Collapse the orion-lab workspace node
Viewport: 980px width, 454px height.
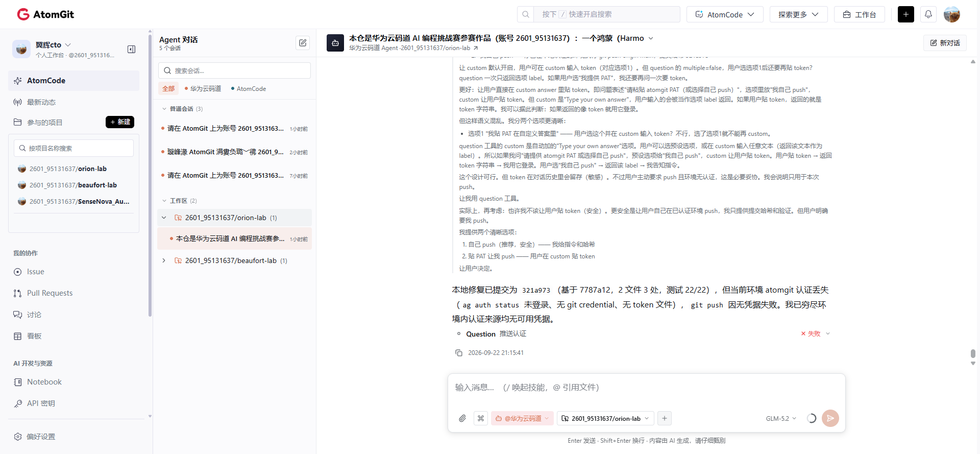(x=164, y=218)
